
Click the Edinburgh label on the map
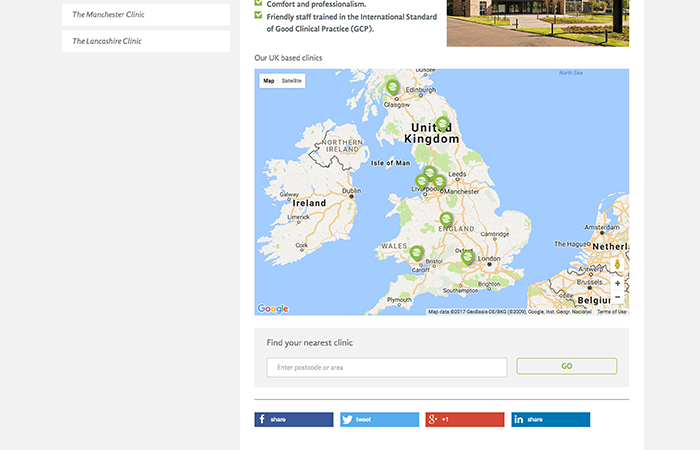tap(421, 90)
